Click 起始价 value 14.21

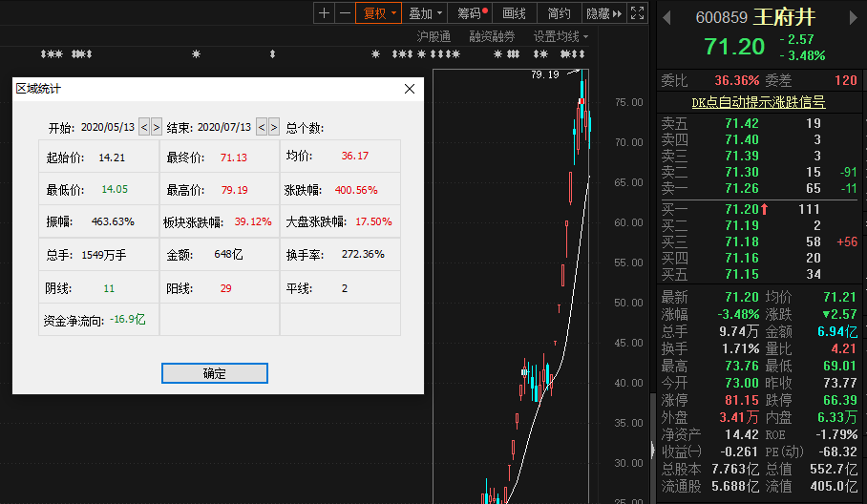click(112, 157)
